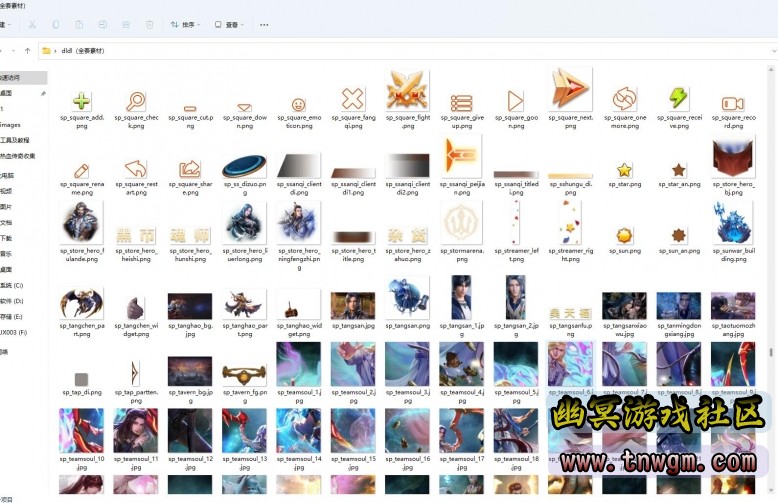The height and width of the screenshot is (503, 778).
Task: Click the Copy icon in toolbar
Action: [x=56, y=24]
